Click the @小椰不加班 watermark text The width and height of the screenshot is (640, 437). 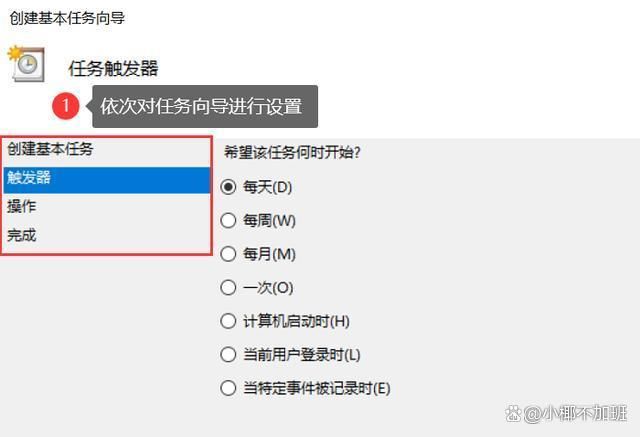pos(575,414)
